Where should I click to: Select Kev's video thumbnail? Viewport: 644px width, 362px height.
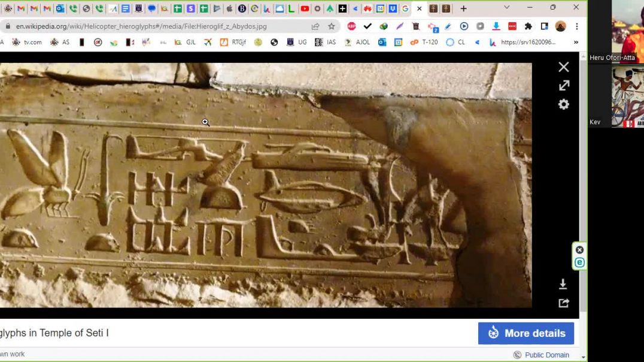point(616,96)
